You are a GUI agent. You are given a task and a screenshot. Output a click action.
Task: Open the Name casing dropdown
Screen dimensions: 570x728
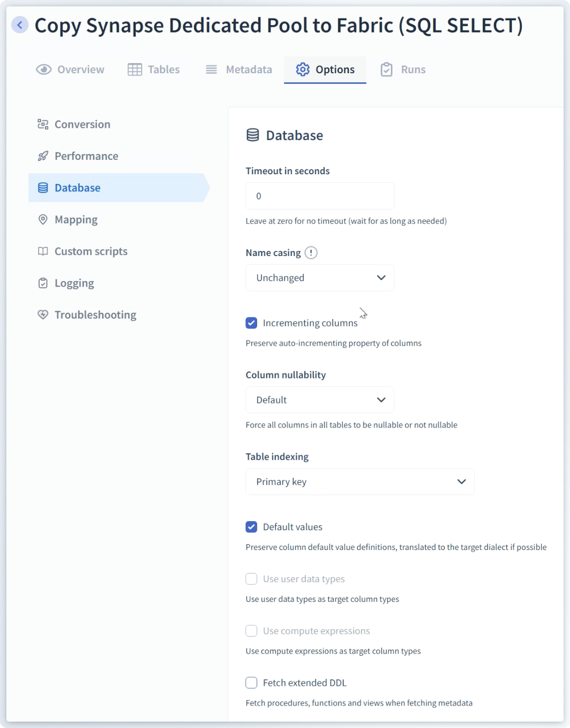pyautogui.click(x=320, y=278)
